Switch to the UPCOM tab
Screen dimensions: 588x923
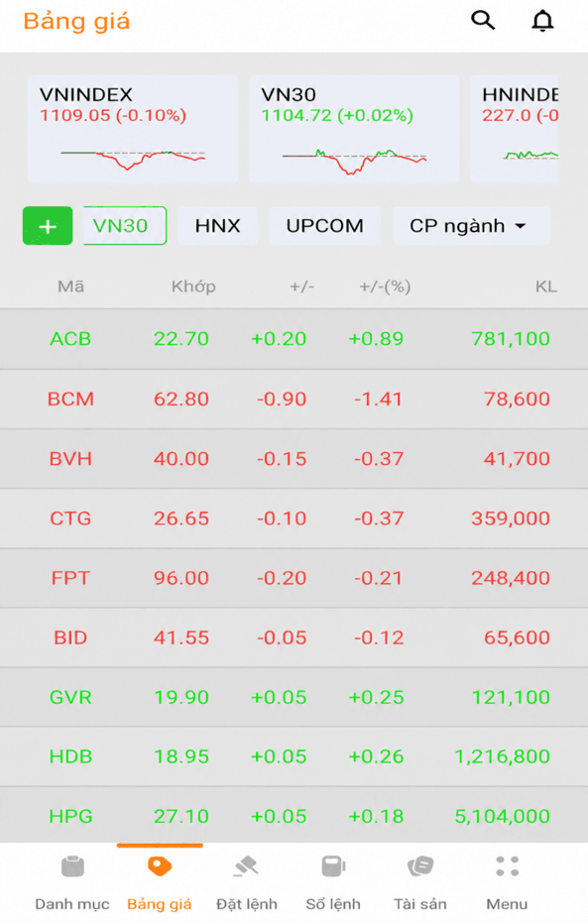tap(325, 225)
